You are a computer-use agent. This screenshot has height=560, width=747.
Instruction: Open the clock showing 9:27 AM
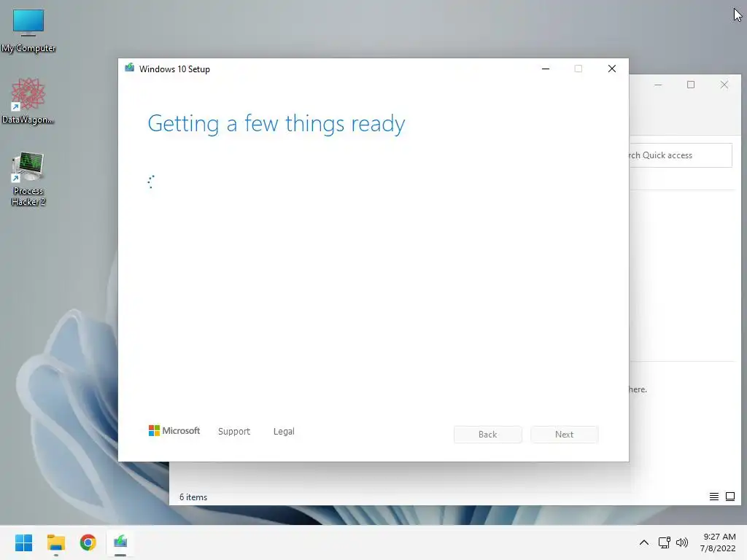pyautogui.click(x=718, y=542)
